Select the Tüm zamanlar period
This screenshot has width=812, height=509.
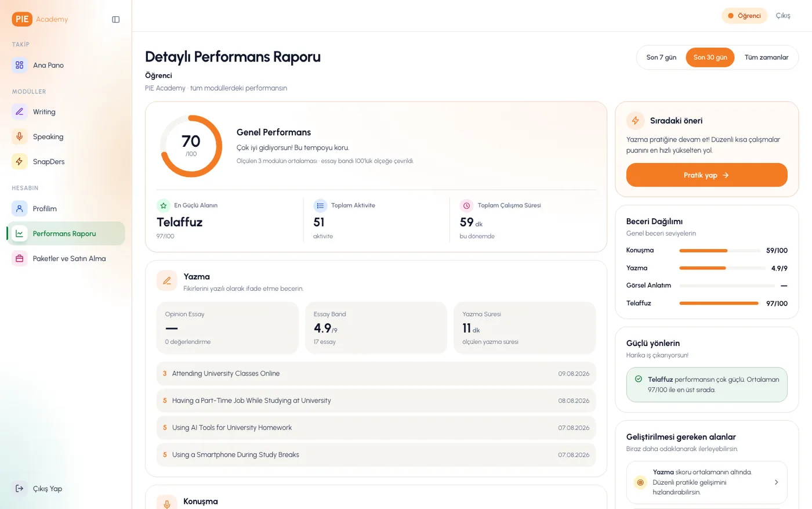766,57
